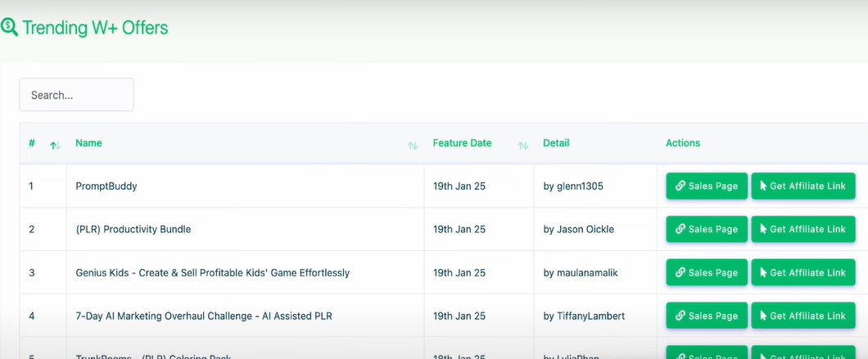Click the Detail column header
868x359 pixels.
coord(556,143)
